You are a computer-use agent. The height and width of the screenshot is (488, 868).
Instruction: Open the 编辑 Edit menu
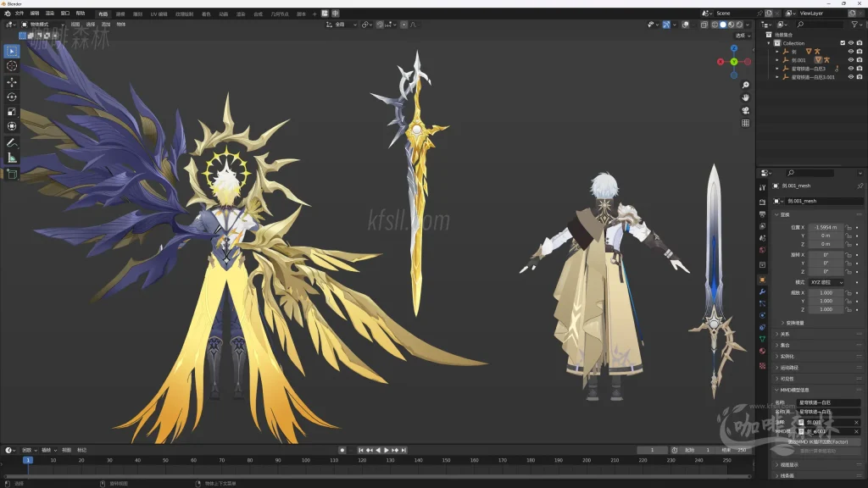34,14
